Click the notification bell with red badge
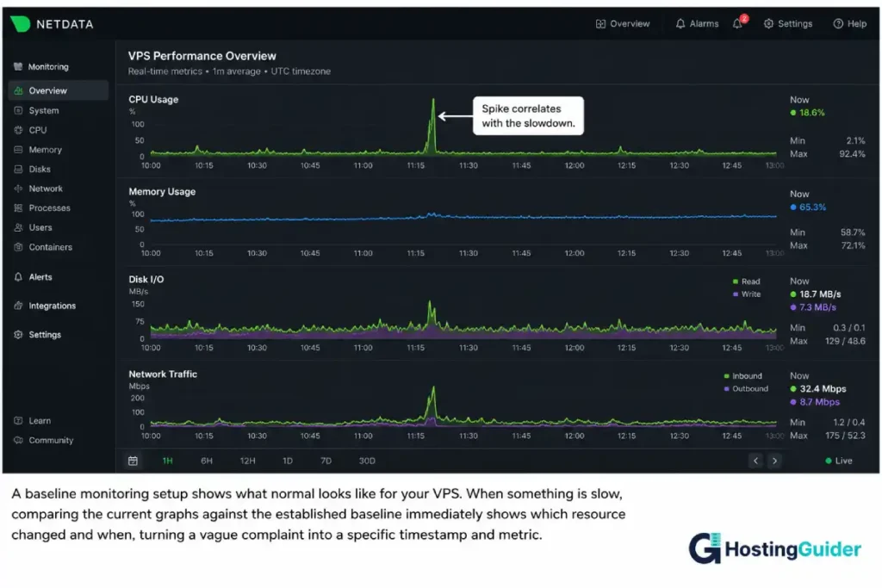Screen dimensions: 882x588 (739, 22)
